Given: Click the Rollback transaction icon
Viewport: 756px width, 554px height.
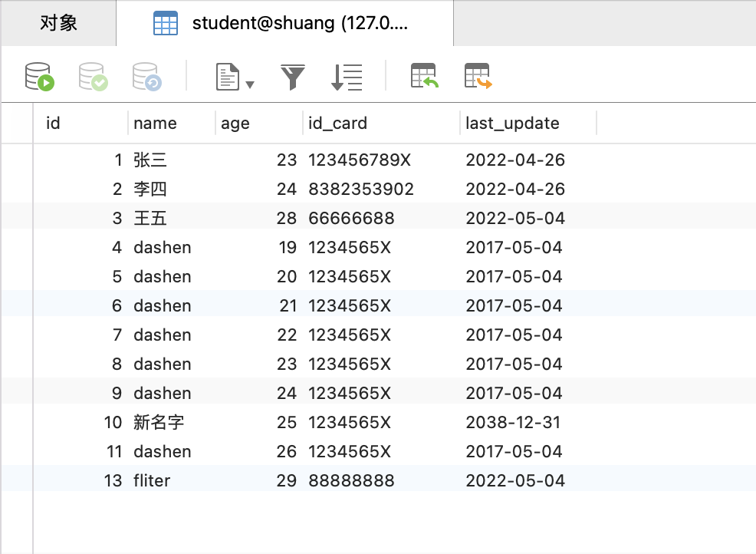Looking at the screenshot, I should point(146,77).
